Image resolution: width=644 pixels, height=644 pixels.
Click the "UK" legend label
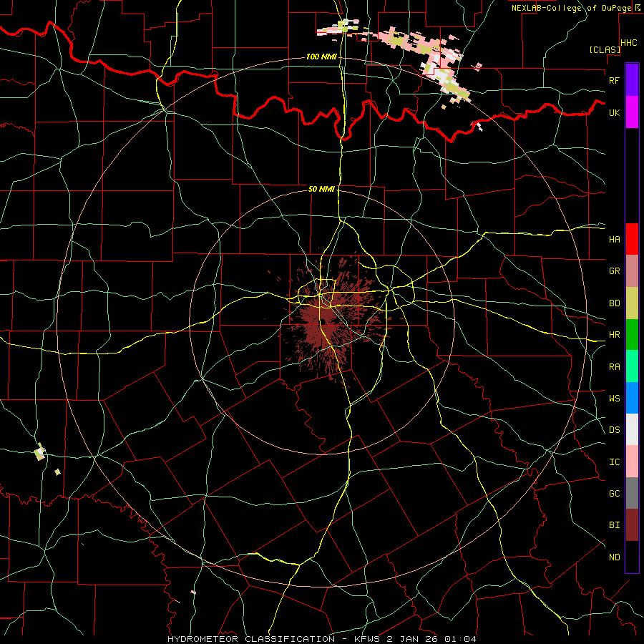614,112
